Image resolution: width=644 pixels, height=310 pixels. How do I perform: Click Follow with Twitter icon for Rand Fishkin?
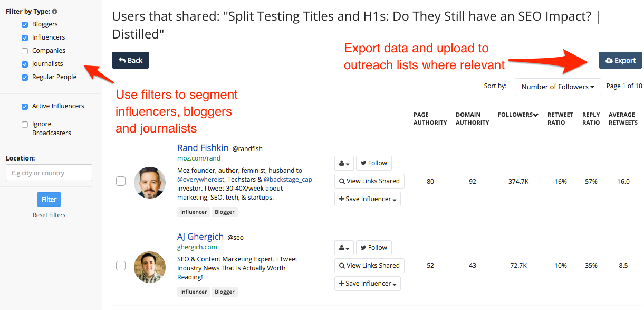click(x=373, y=163)
